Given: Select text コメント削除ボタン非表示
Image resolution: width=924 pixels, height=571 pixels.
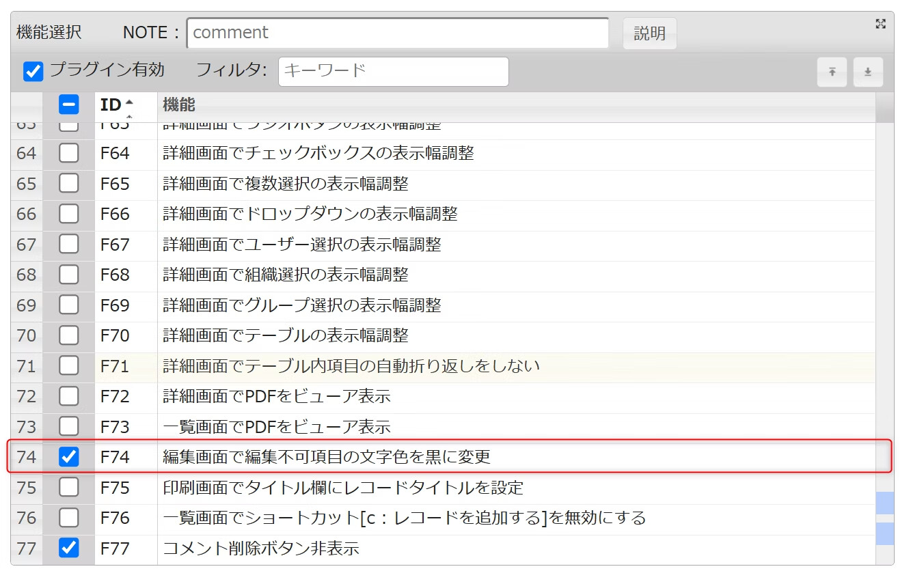Looking at the screenshot, I should pyautogui.click(x=261, y=548).
